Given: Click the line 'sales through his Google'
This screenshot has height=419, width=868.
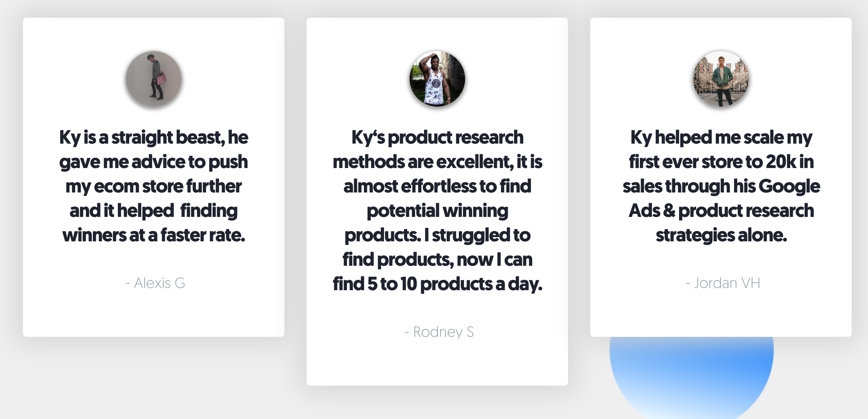Looking at the screenshot, I should click(721, 186).
